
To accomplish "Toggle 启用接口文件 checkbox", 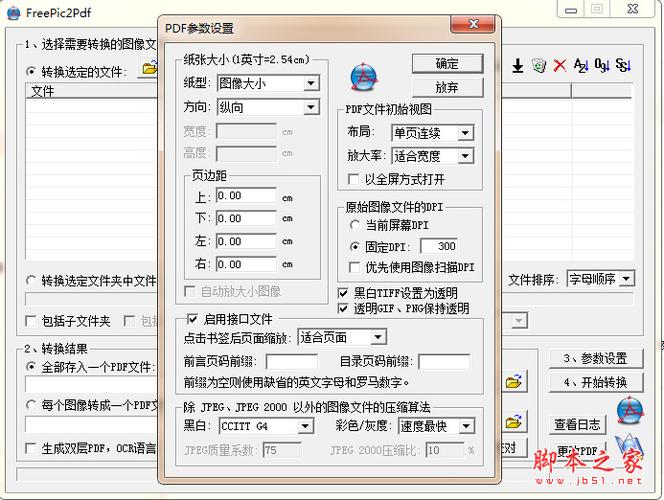I will click(x=191, y=319).
